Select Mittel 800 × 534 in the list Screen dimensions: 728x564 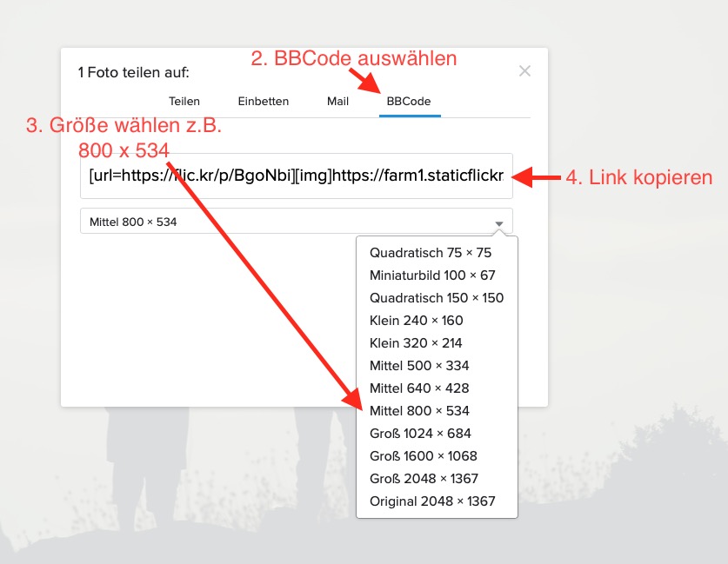click(419, 411)
